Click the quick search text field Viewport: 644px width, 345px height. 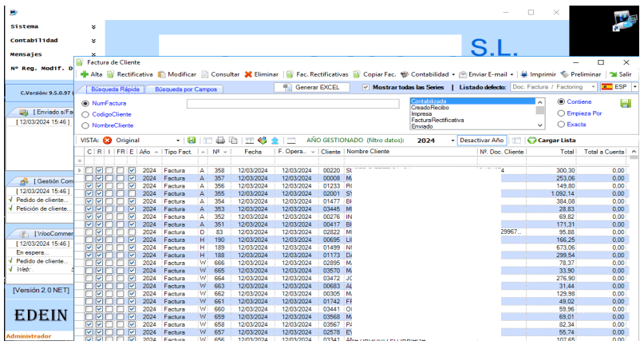coord(293,104)
